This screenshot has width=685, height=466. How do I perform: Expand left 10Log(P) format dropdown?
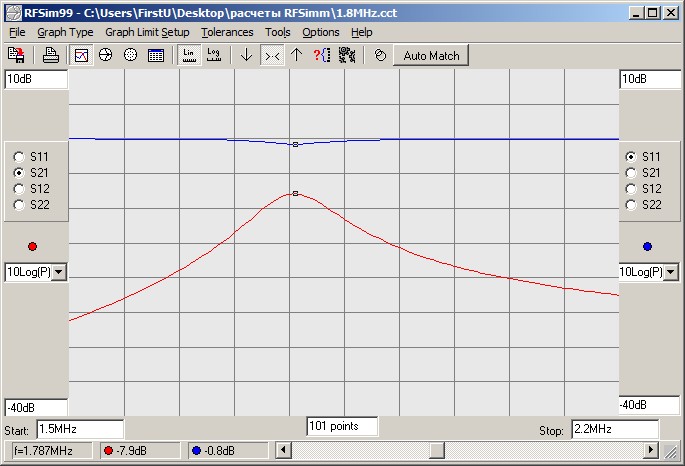pyautogui.click(x=59, y=272)
